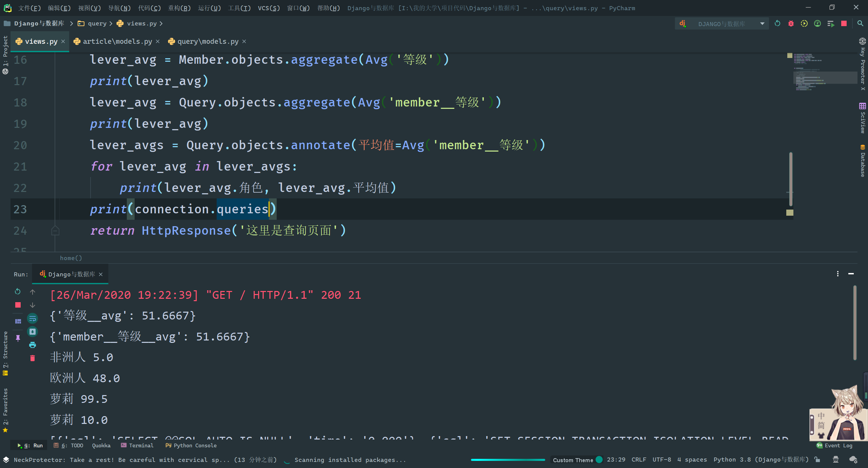Toggle the Pin Tab icon
This screenshot has width=868, height=468.
pos(18,338)
